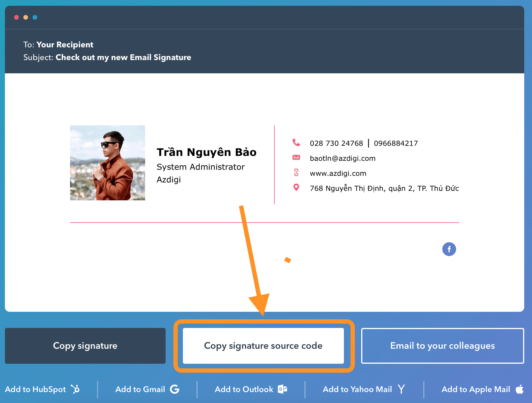Click the Facebook social icon
This screenshot has height=403, width=532.
[x=449, y=249]
